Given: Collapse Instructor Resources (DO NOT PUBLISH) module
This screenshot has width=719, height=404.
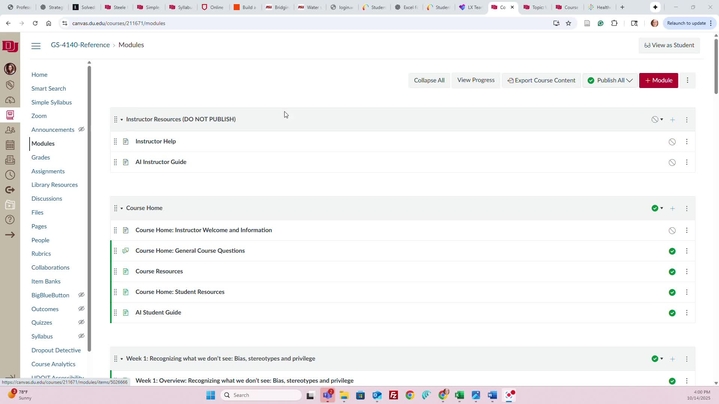Looking at the screenshot, I should pos(122,120).
